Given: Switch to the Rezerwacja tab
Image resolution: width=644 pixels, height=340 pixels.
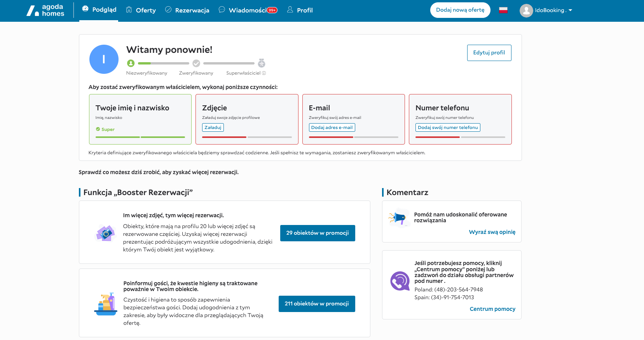Looking at the screenshot, I should (187, 10).
